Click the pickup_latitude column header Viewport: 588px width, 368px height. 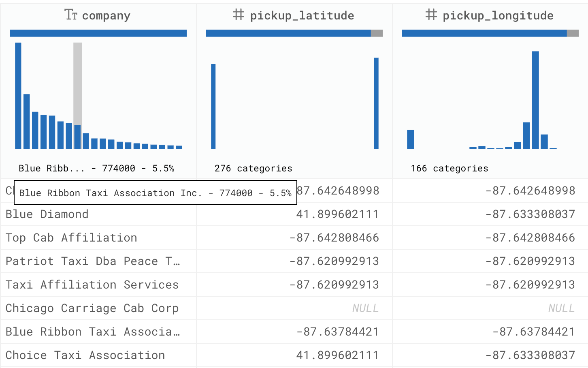point(303,15)
